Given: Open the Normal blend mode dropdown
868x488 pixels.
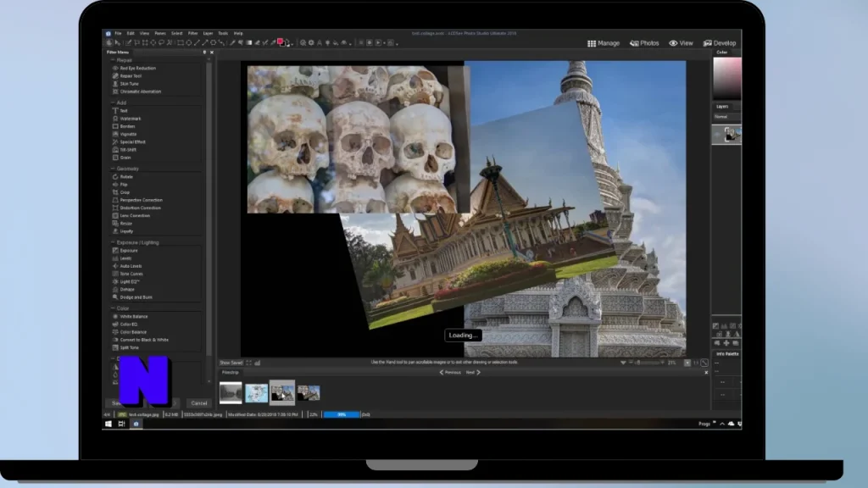Looking at the screenshot, I should [x=726, y=117].
